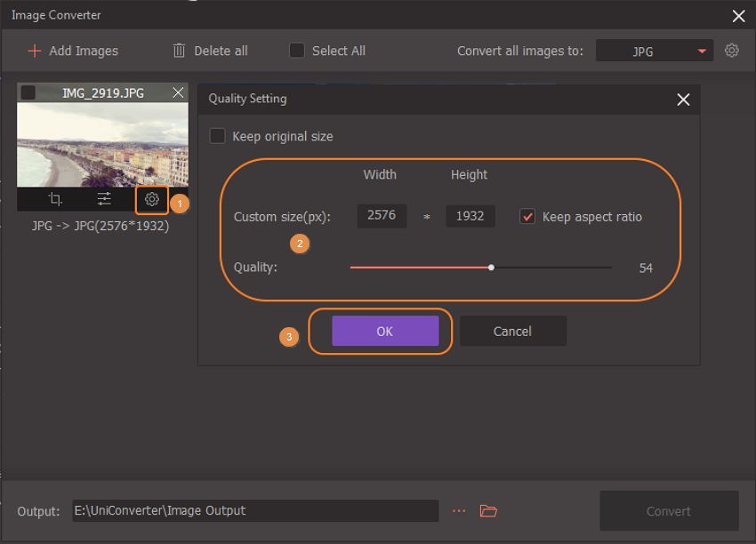Click the three-dots browse output path icon
This screenshot has height=544, width=756.
(459, 511)
